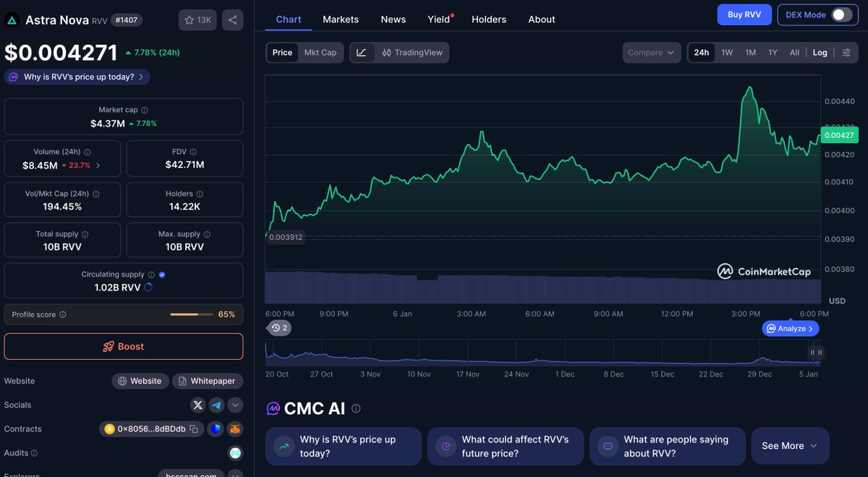Set chart range to 1W
Image resolution: width=868 pixels, height=477 pixels.
click(727, 53)
